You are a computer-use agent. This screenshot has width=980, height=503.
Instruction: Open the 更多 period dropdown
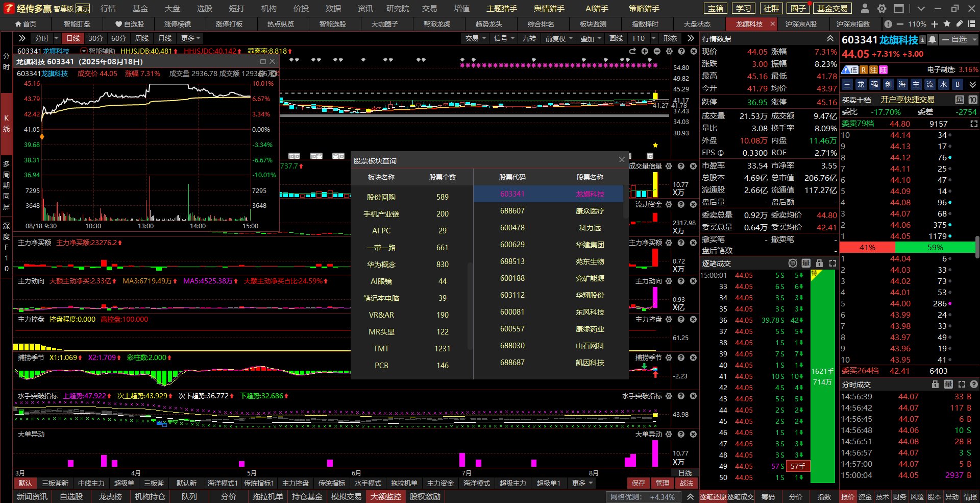[191, 38]
